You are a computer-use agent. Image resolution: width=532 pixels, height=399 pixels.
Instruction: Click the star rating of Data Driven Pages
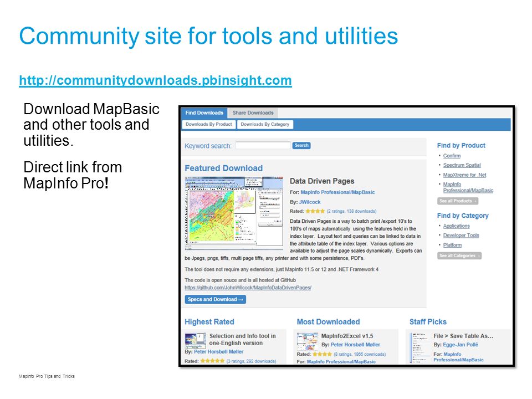(315, 211)
